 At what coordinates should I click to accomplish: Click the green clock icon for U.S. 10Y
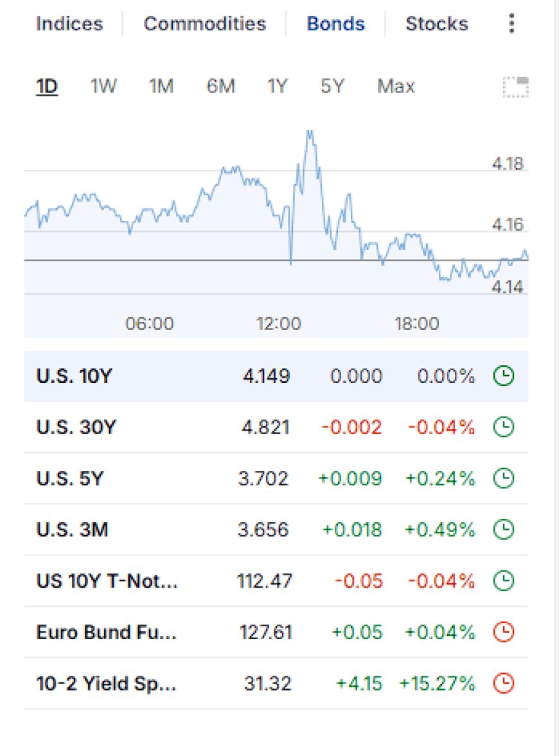click(x=504, y=376)
